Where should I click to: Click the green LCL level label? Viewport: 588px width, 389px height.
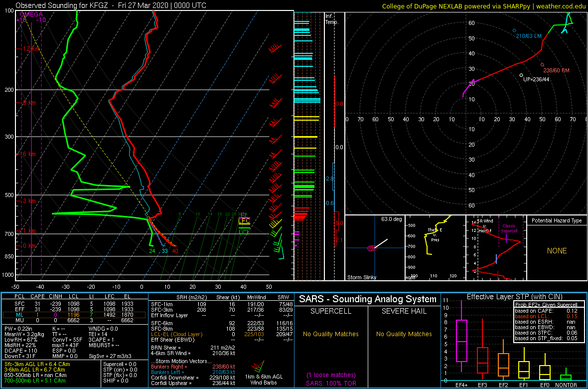tap(244, 231)
